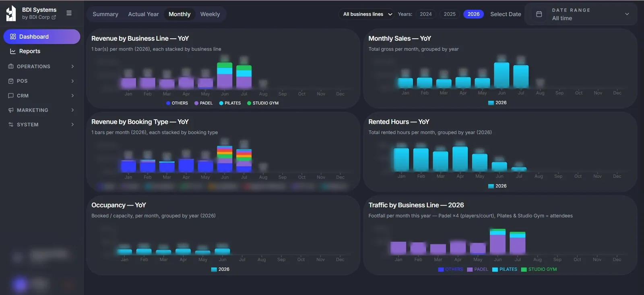Open the Reports page
The height and width of the screenshot is (295, 644).
(42, 51)
